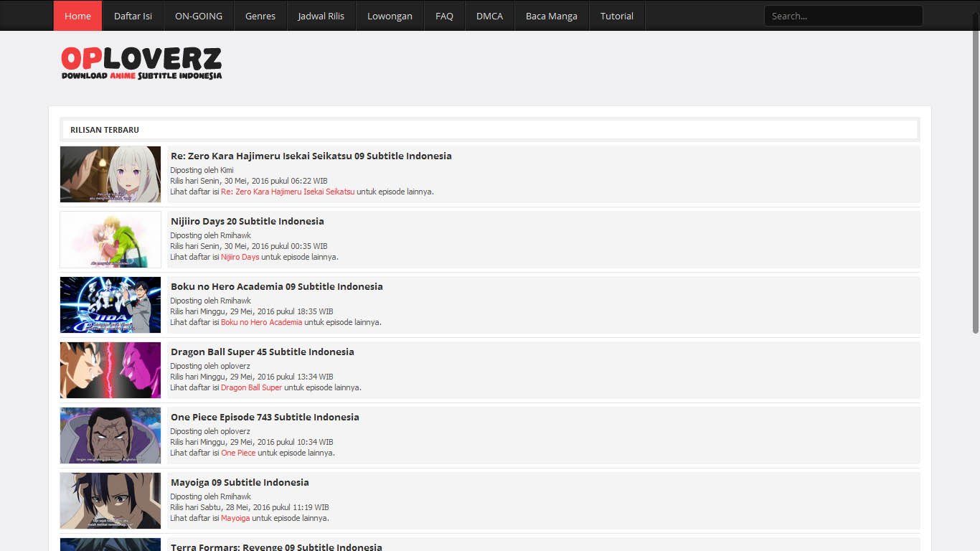The width and height of the screenshot is (980, 551).
Task: Click text 'Diposting oleh Kimi'
Action: [202, 170]
